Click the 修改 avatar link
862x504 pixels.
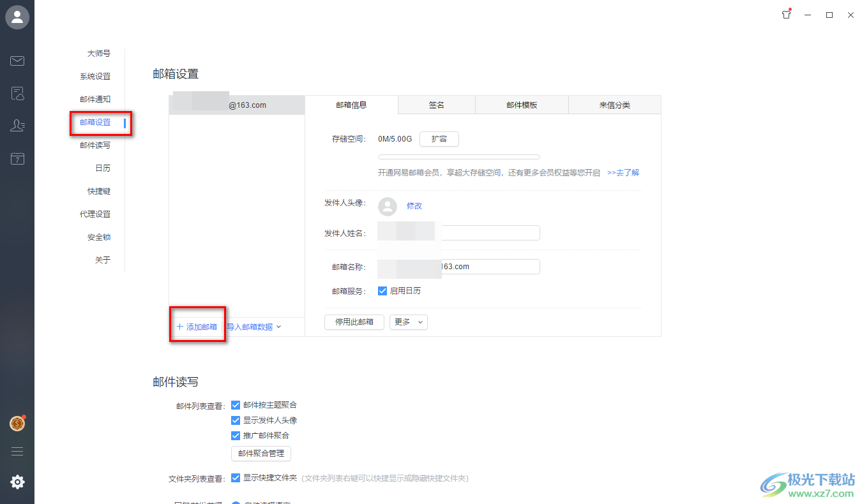414,206
